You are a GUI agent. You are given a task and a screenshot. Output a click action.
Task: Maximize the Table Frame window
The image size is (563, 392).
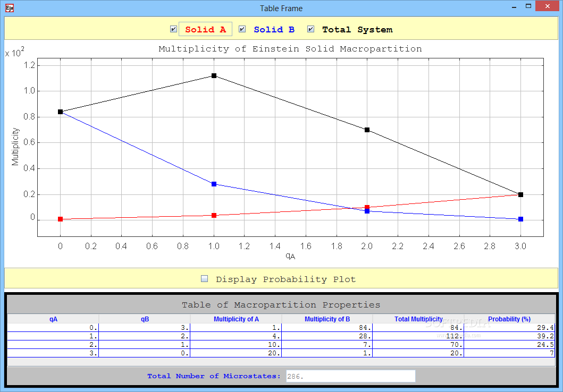tap(528, 6)
